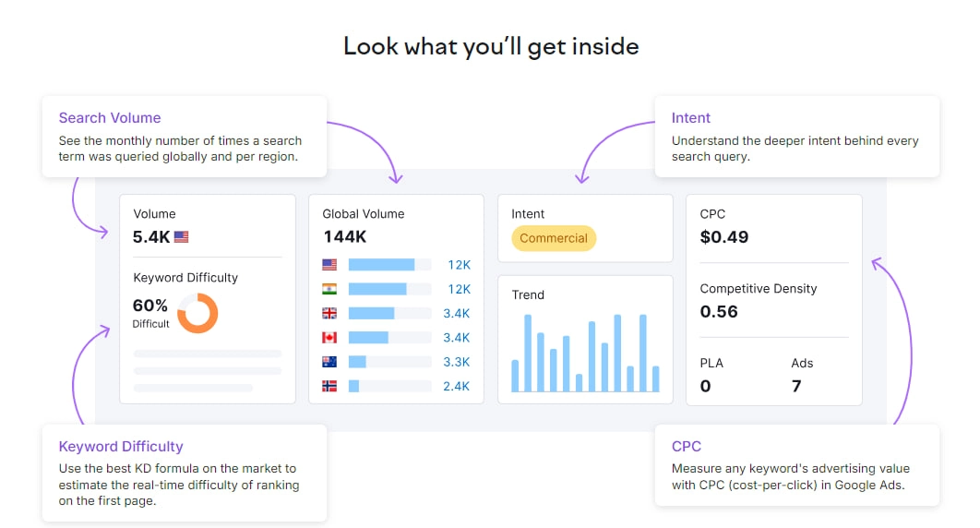Click the Intent callout heading at top right
Image resolution: width=980 pixels, height=528 pixels.
(690, 117)
